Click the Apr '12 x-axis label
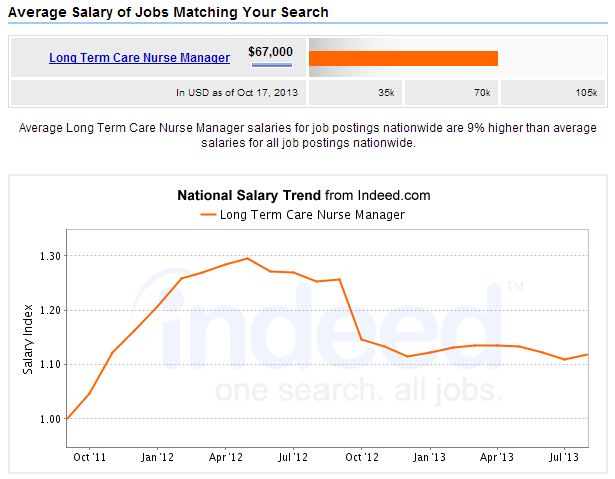615x479 pixels. coord(224,457)
